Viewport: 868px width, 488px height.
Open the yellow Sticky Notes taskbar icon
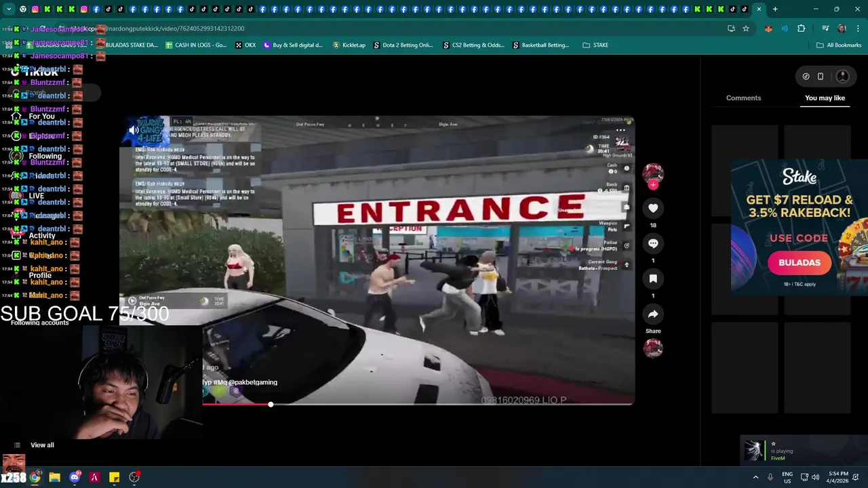point(115,477)
